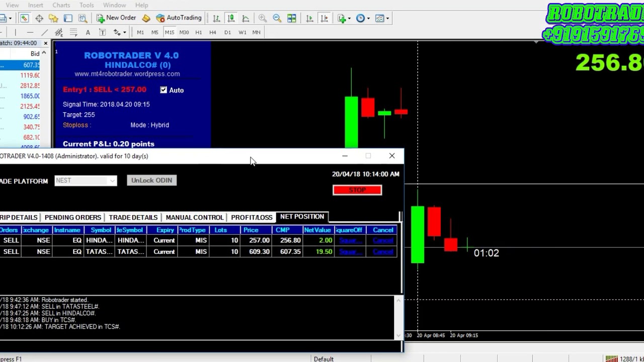The width and height of the screenshot is (644, 362).
Task: Enable chart auto scroll
Action: coord(309,18)
